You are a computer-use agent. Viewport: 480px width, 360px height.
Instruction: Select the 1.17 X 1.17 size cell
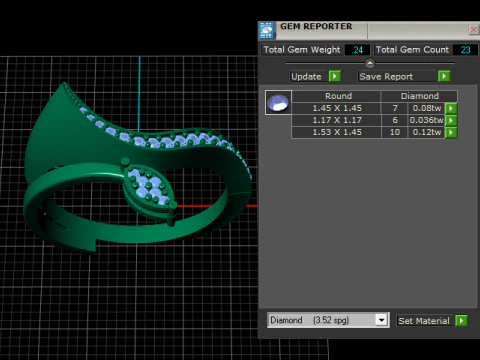[337, 120]
